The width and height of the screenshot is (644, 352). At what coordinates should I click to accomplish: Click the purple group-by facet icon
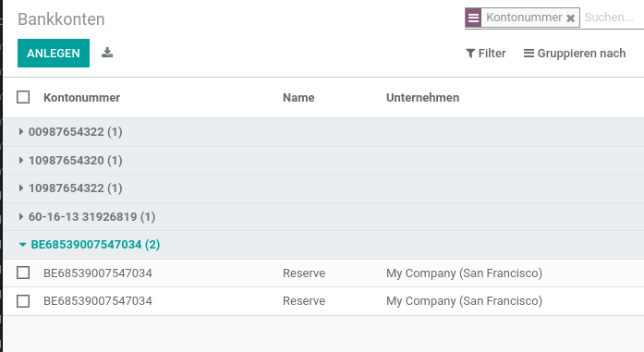pos(473,18)
